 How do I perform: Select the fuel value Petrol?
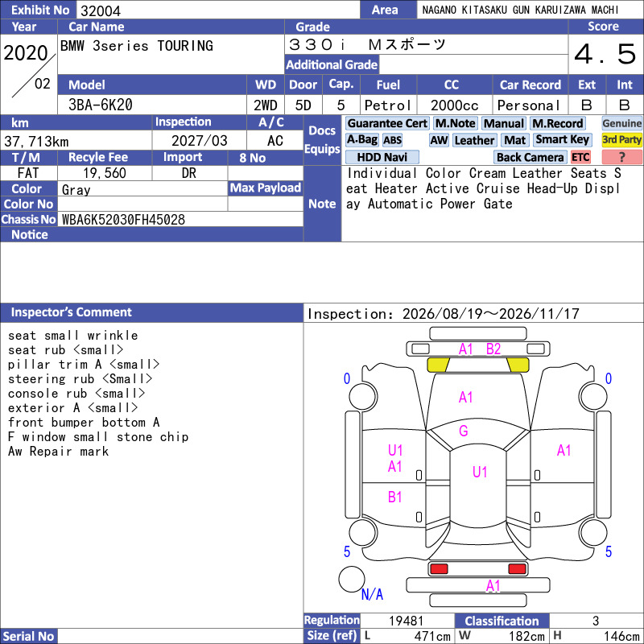coord(388,105)
